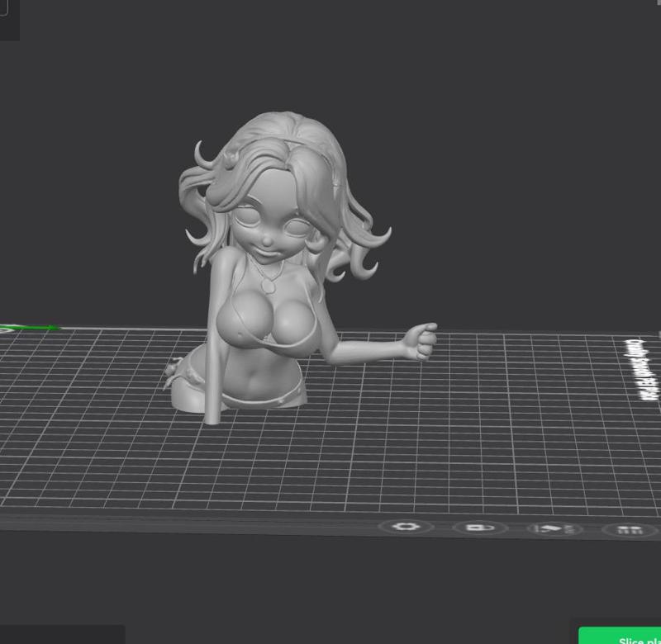Click the arrange objects icon on the plate
The width and height of the screenshot is (661, 644).
tap(630, 530)
